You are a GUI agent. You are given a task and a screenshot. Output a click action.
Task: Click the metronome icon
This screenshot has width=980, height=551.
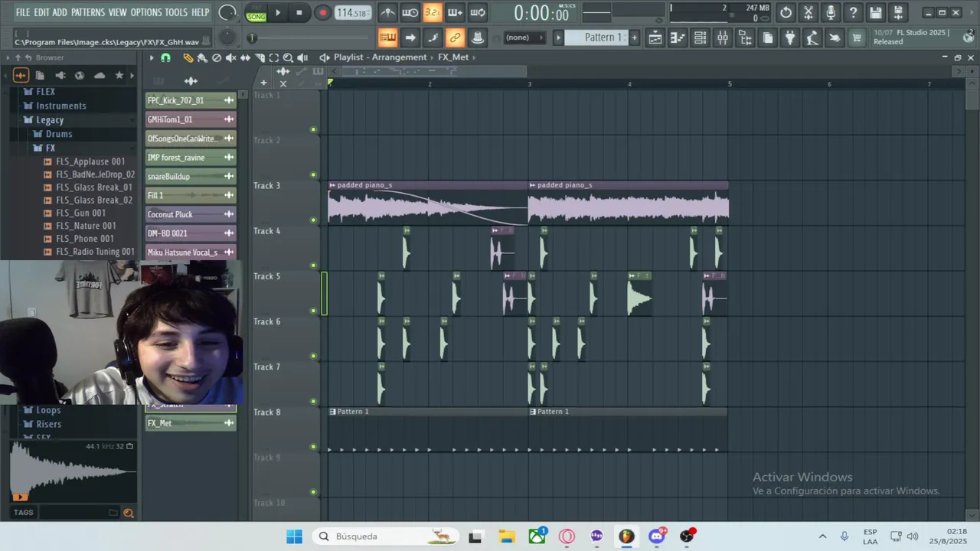tap(388, 12)
